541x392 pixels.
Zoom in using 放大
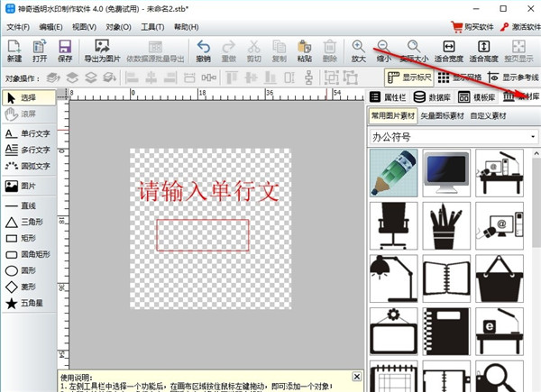359,50
